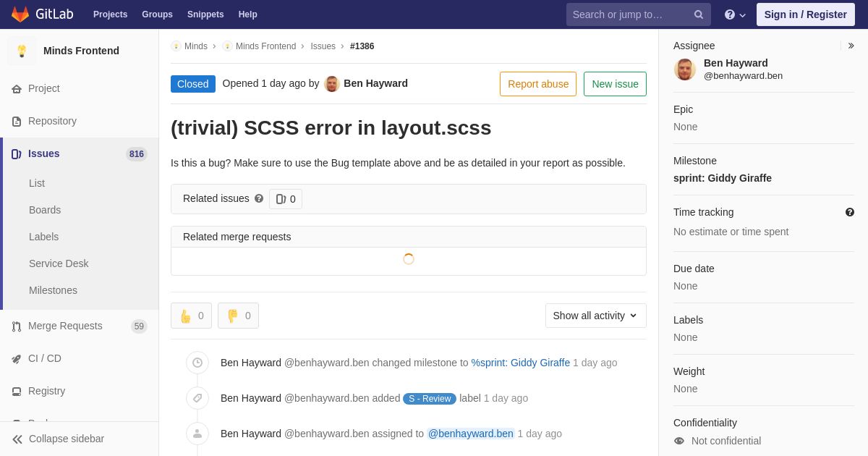Open the Minds Frontend project title link
This screenshot has height=456, width=868.
pos(81,51)
